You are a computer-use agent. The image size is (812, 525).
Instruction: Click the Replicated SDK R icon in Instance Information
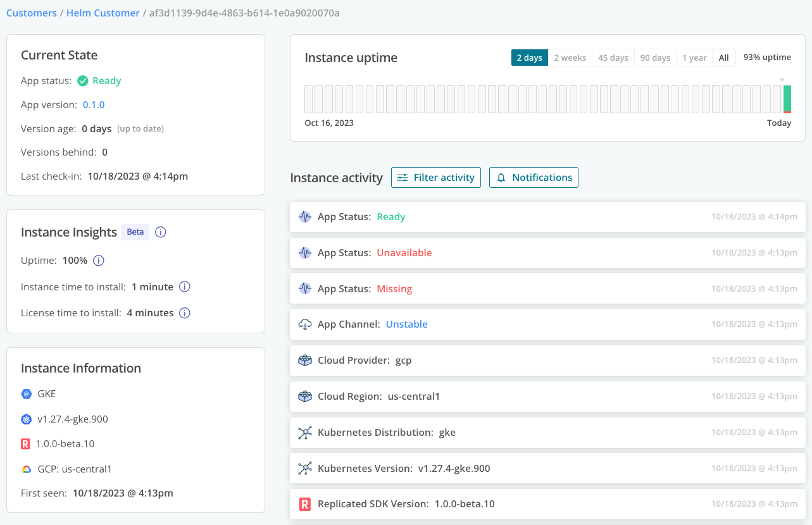tap(25, 443)
